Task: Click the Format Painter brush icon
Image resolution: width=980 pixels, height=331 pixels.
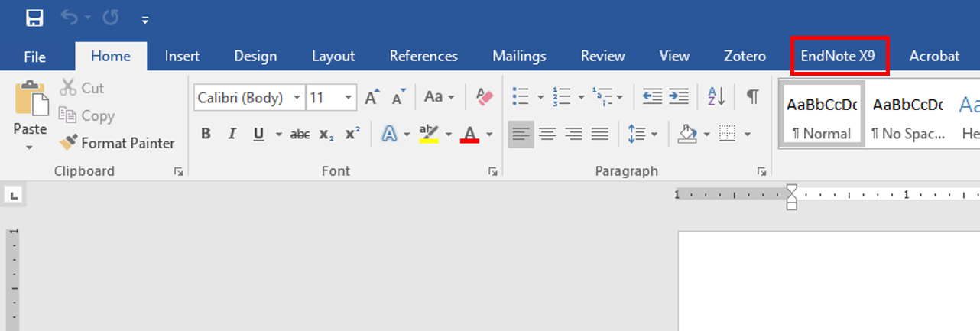Action: click(x=69, y=143)
